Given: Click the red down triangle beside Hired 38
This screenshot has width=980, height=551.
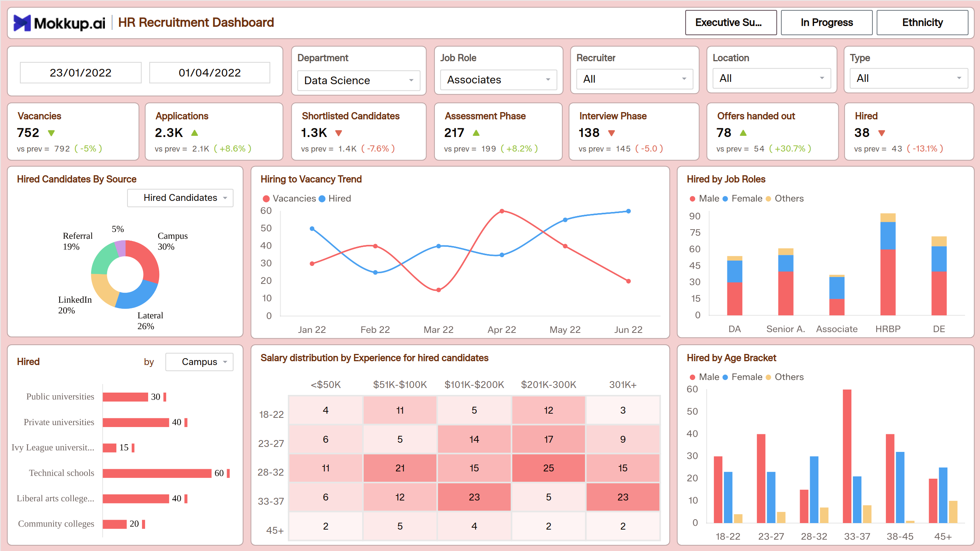Looking at the screenshot, I should tap(882, 133).
